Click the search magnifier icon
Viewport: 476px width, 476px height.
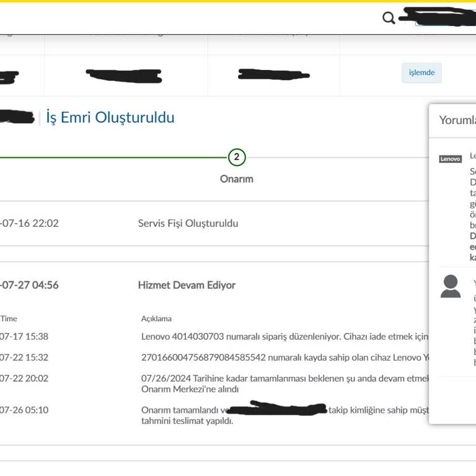point(389,18)
